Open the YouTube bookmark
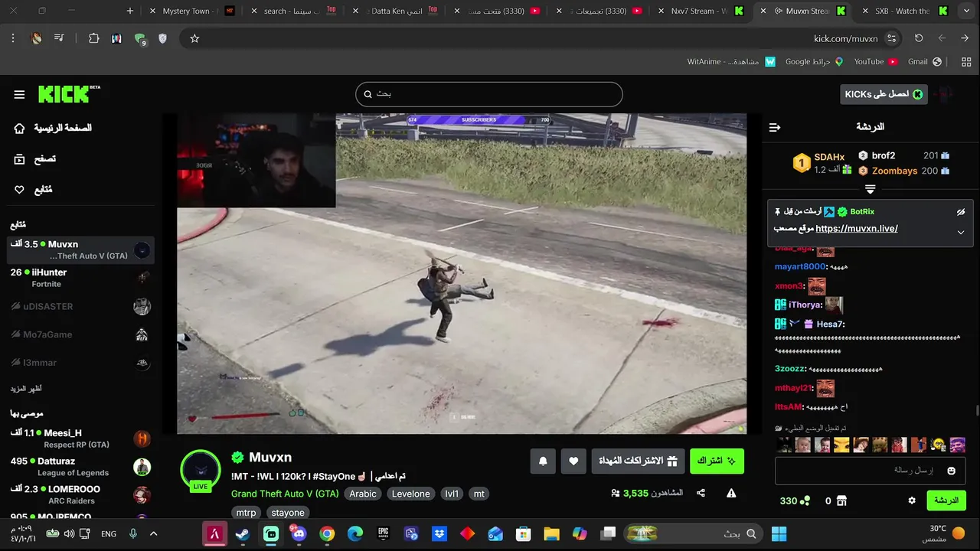Image resolution: width=980 pixels, height=551 pixels. (x=875, y=61)
